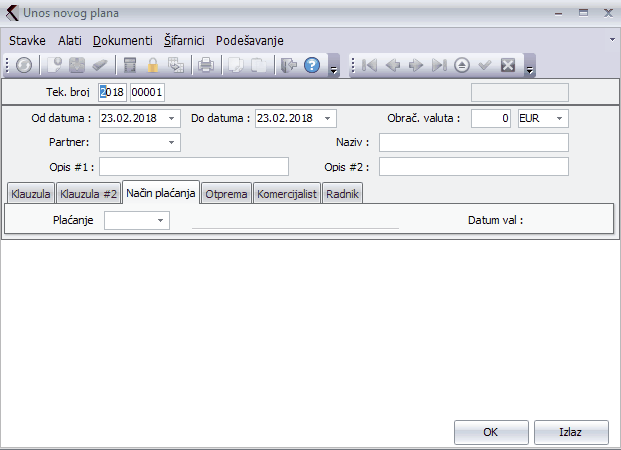Open the Šifarnici menu
This screenshot has width=621, height=450.
[x=184, y=40]
